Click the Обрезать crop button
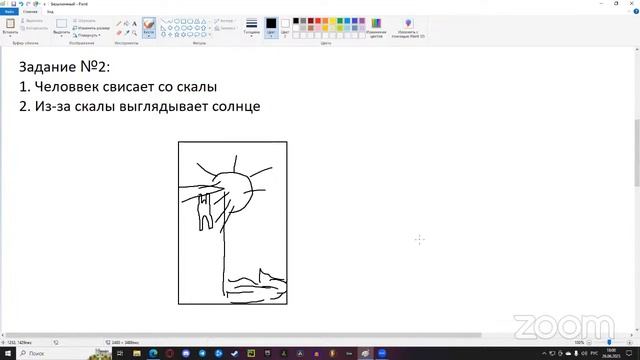The image size is (640, 360). click(x=84, y=20)
